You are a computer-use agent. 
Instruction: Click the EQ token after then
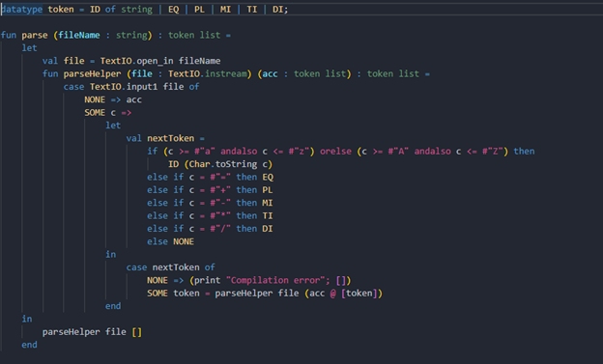(268, 178)
